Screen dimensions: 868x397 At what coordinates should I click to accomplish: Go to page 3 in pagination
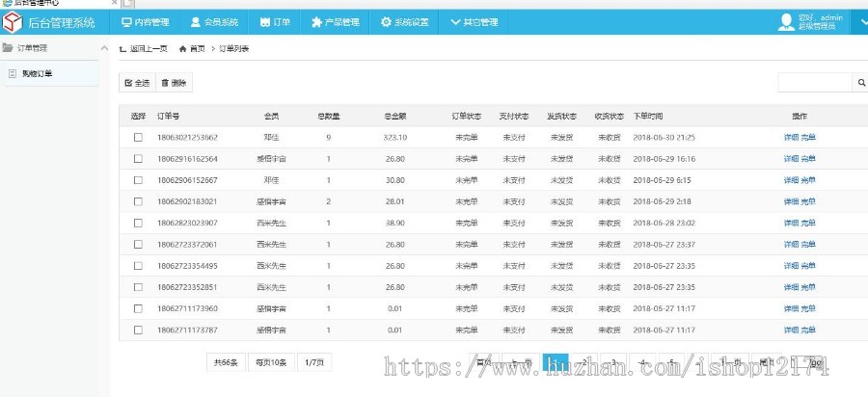coord(613,362)
